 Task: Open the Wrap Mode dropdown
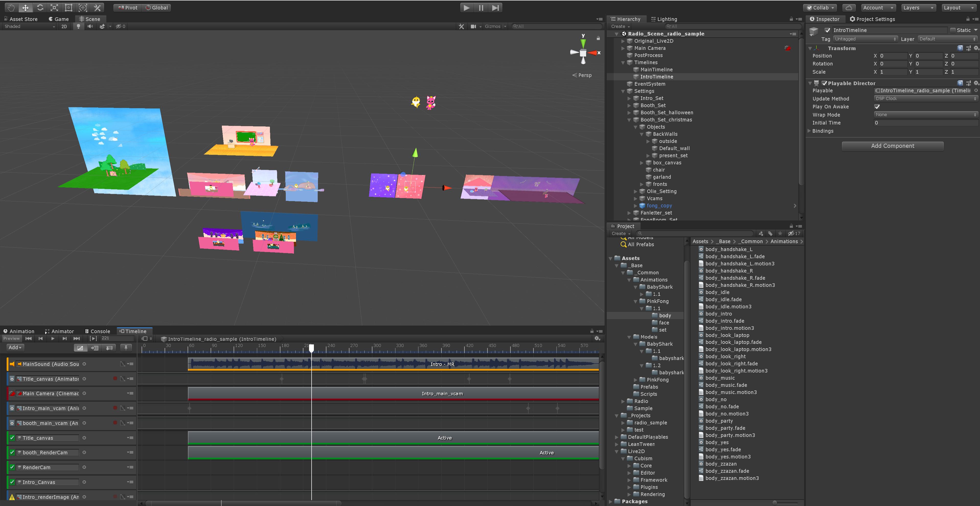(x=926, y=115)
